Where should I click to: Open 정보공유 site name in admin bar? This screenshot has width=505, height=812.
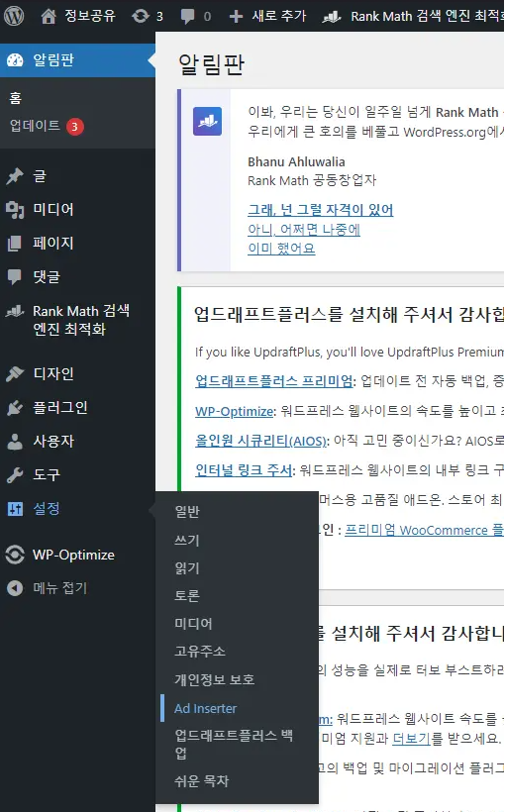pos(89,16)
